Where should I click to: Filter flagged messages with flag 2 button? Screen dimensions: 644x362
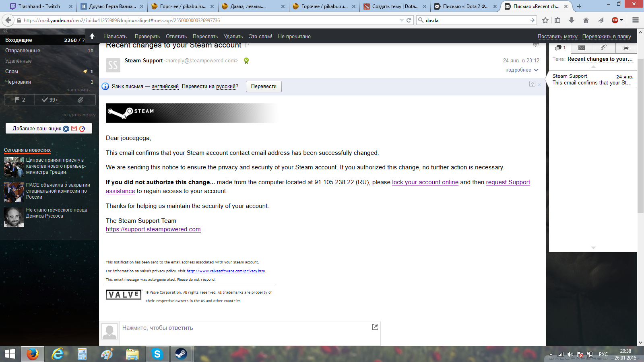click(x=19, y=100)
